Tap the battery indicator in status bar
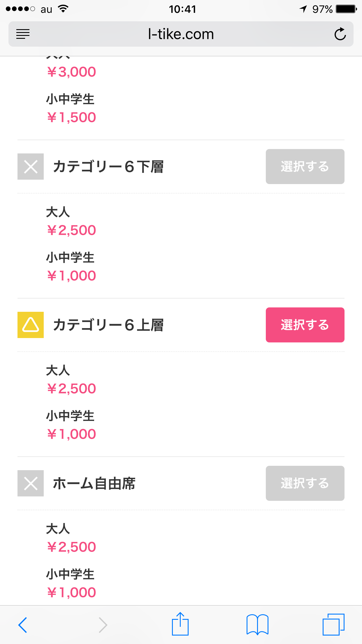 [x=346, y=9]
